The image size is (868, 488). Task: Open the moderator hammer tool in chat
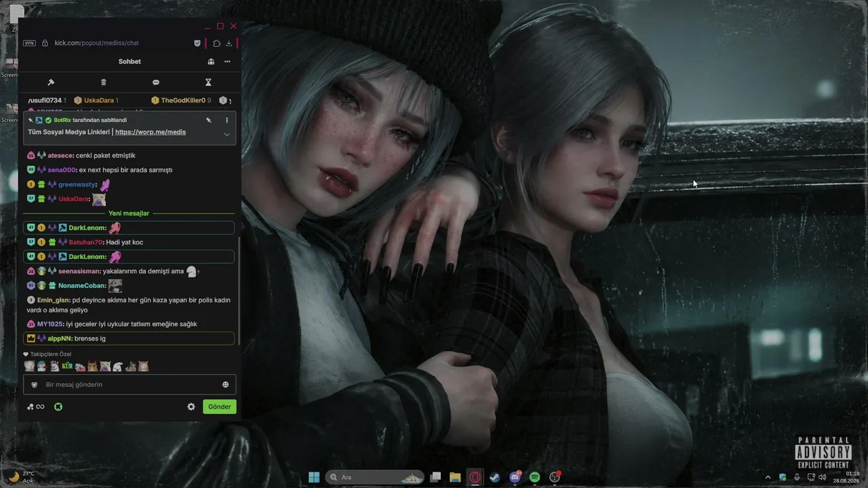[51, 82]
